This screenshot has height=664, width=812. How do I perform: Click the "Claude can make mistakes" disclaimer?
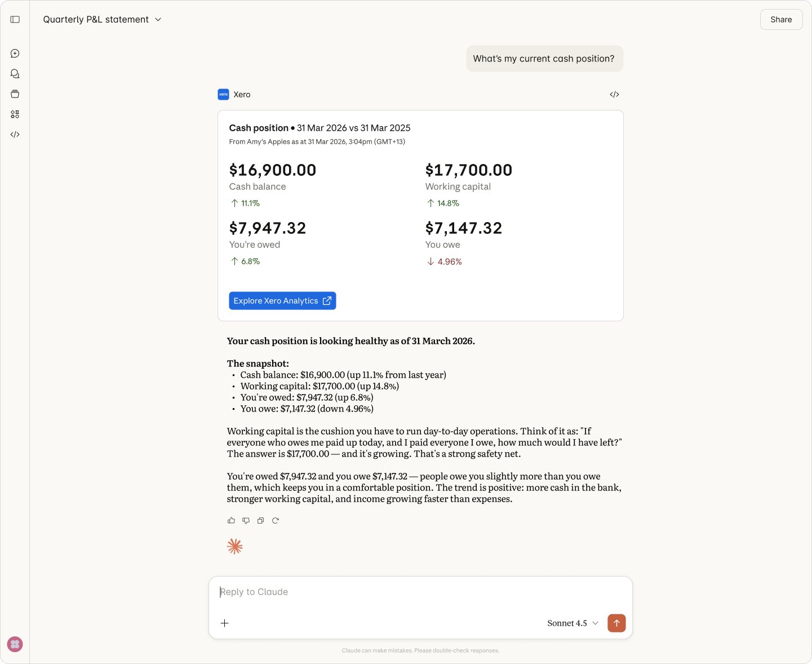coord(420,651)
